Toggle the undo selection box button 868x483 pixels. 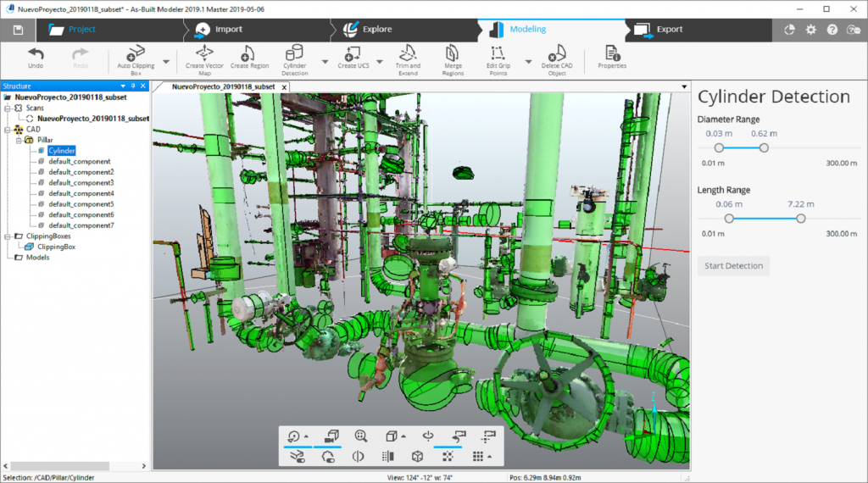459,436
